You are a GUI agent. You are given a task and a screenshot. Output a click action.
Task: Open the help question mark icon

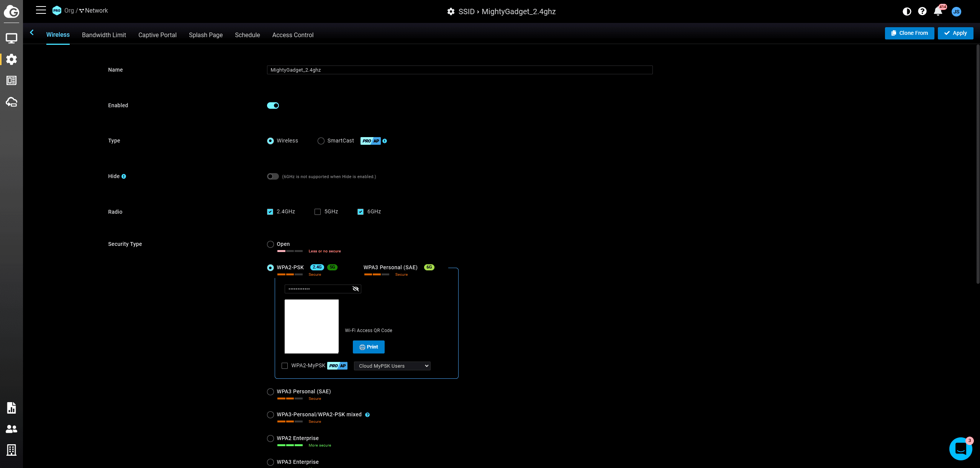pyautogui.click(x=922, y=11)
